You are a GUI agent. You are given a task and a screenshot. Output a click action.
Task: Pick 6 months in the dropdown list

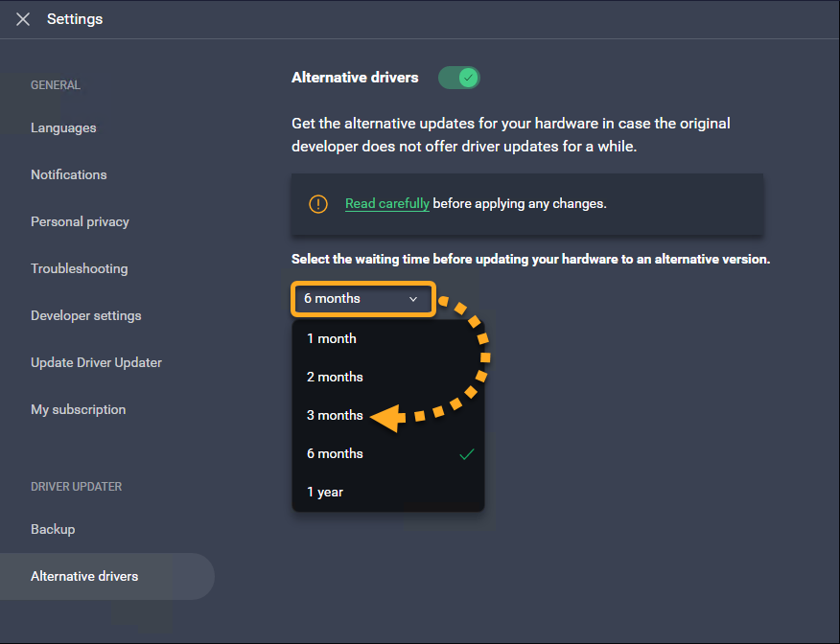coord(335,453)
